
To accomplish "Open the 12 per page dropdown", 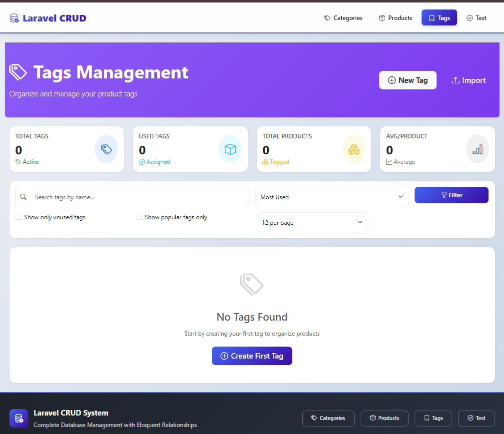I will (x=312, y=222).
